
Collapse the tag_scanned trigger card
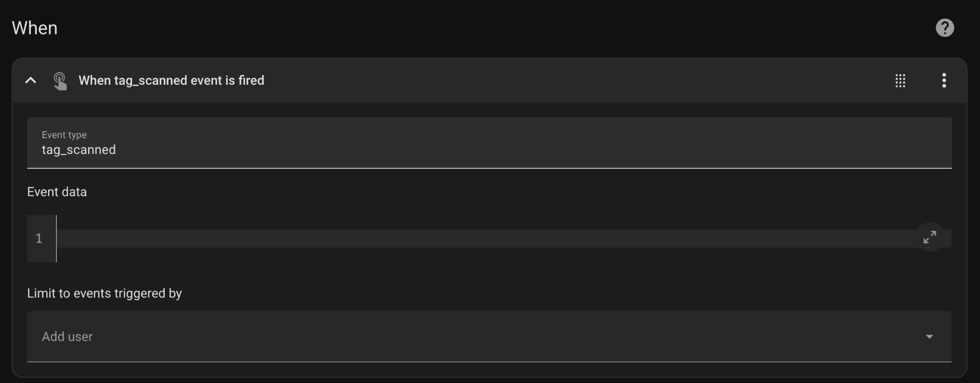(31, 80)
